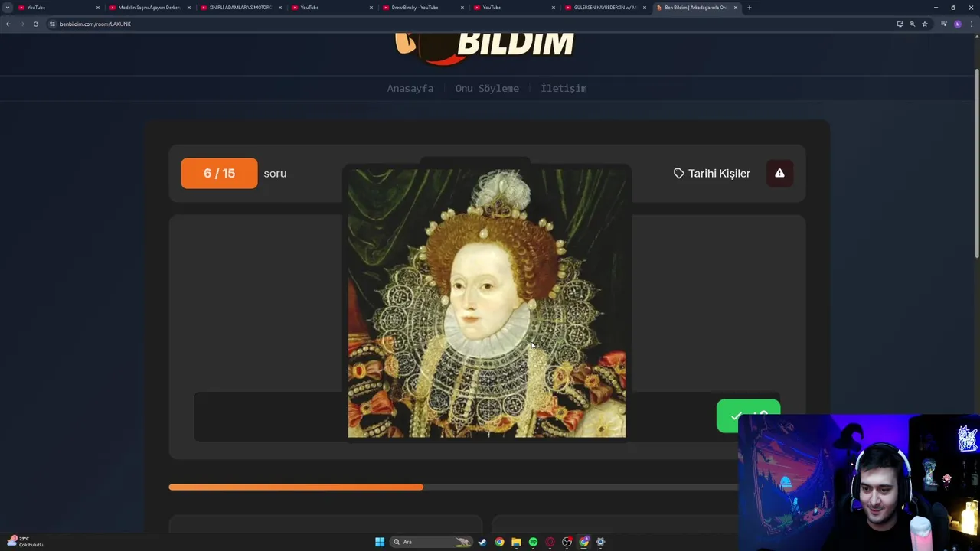Click the Windows taskbar Ara search box
The height and width of the screenshot is (551, 980).
[x=431, y=542]
